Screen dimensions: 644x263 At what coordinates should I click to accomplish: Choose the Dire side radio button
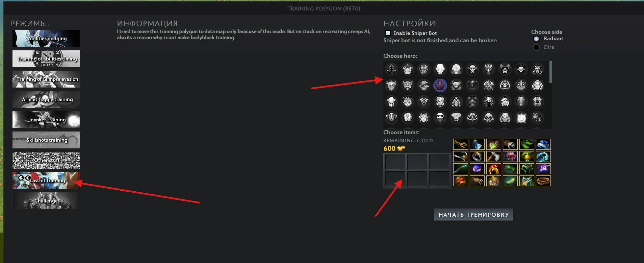536,47
